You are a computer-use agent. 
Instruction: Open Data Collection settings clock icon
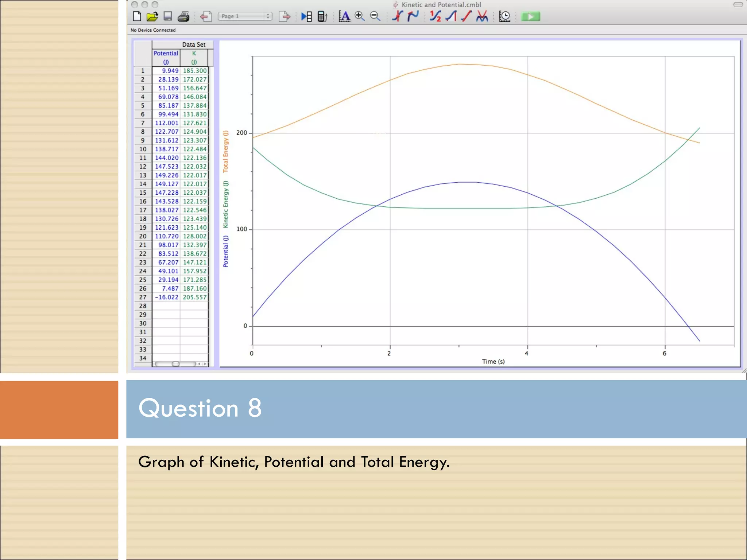505,16
